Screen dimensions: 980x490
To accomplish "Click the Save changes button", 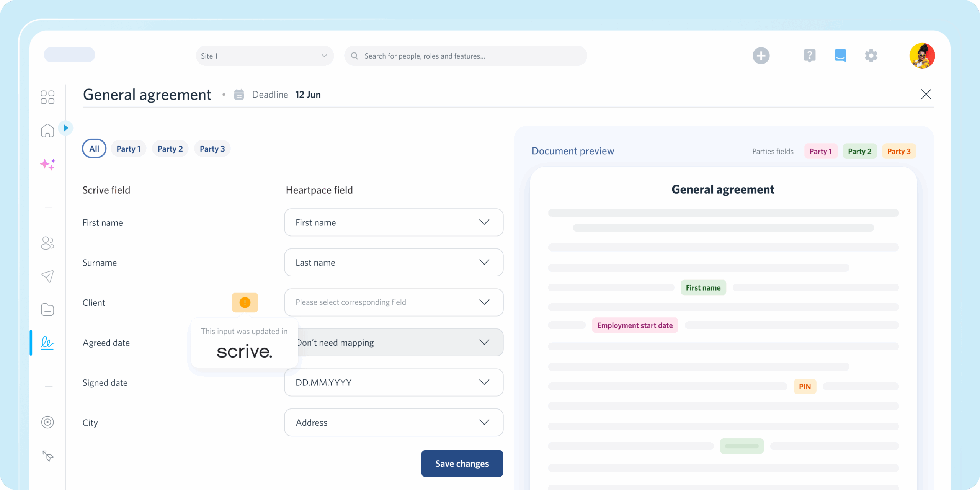I will coord(462,464).
